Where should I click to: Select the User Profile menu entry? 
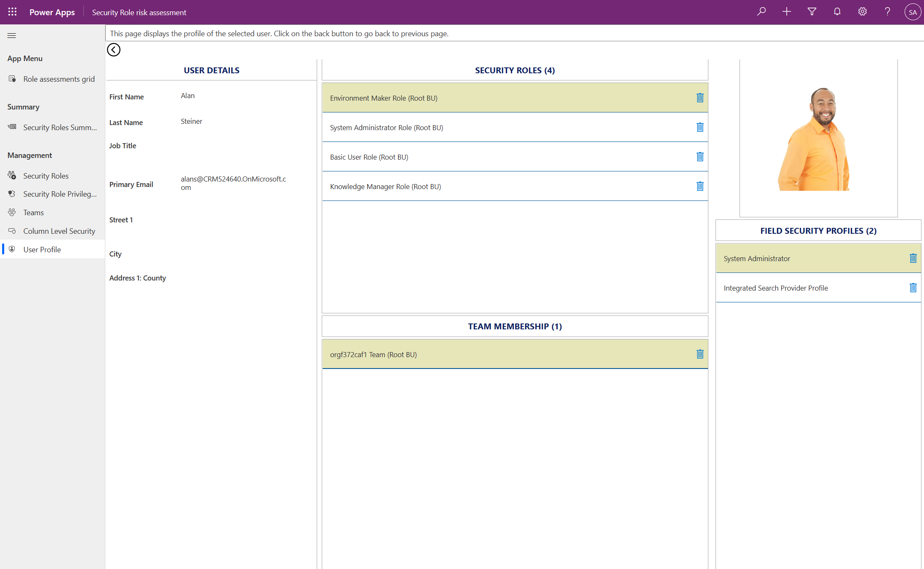click(42, 249)
